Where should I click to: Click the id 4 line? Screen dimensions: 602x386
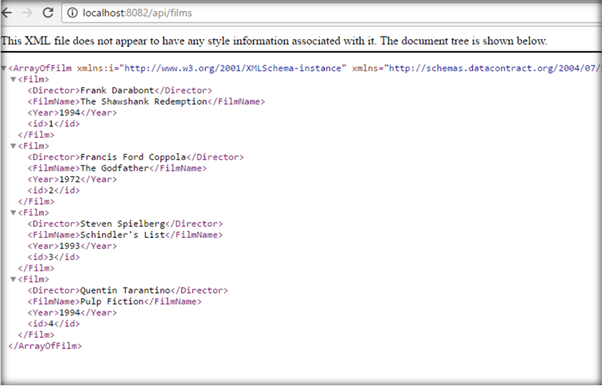coord(53,324)
